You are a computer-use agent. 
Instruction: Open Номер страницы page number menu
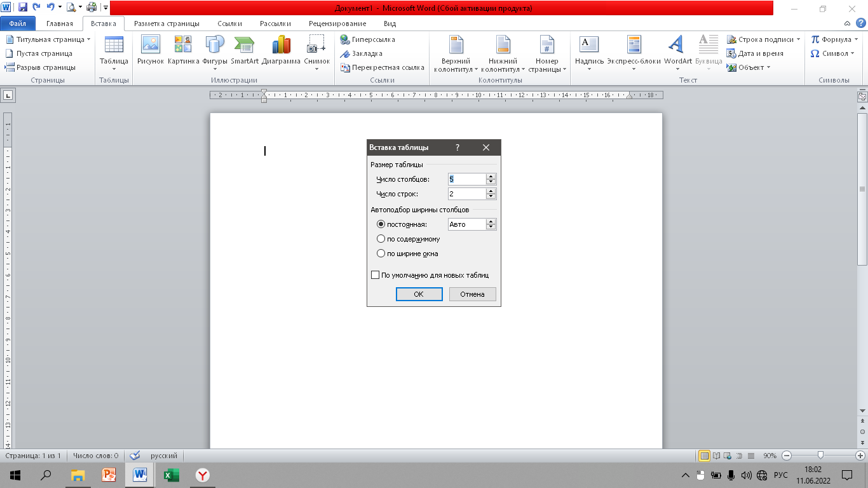[547, 53]
